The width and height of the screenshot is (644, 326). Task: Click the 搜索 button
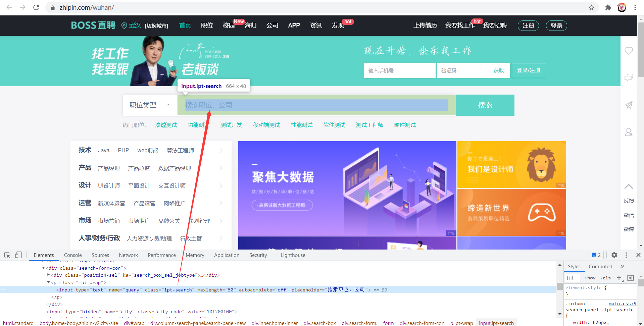pyautogui.click(x=485, y=105)
